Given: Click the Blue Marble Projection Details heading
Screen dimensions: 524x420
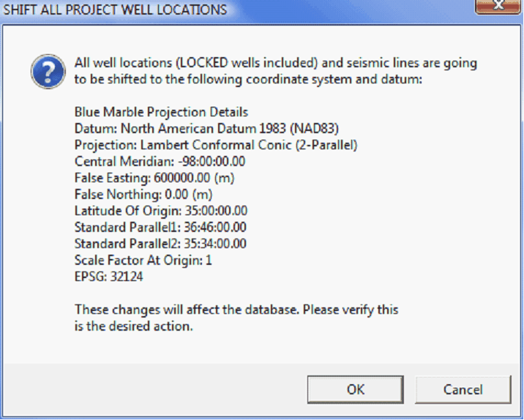Looking at the screenshot, I should (x=161, y=112).
